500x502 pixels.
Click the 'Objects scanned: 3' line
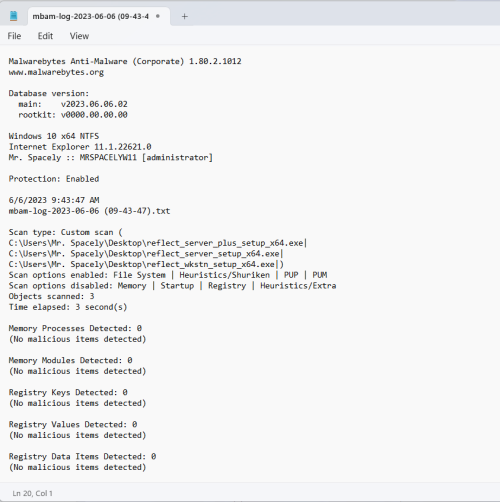tap(52, 296)
